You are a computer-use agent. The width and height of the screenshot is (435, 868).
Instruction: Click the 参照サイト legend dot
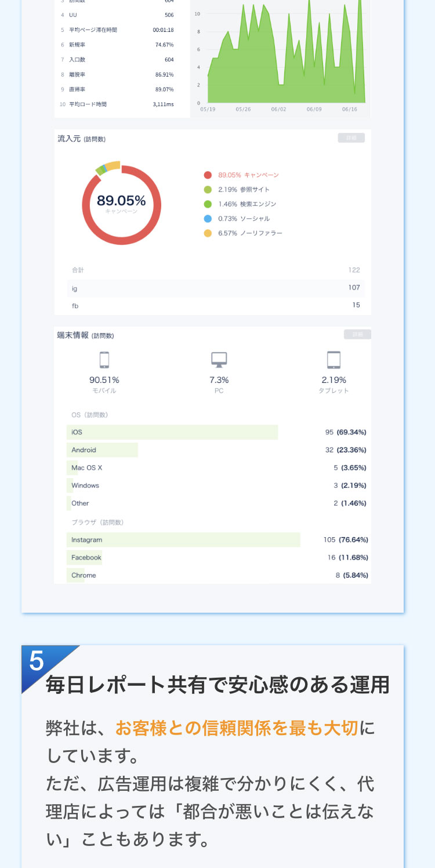coord(208,190)
